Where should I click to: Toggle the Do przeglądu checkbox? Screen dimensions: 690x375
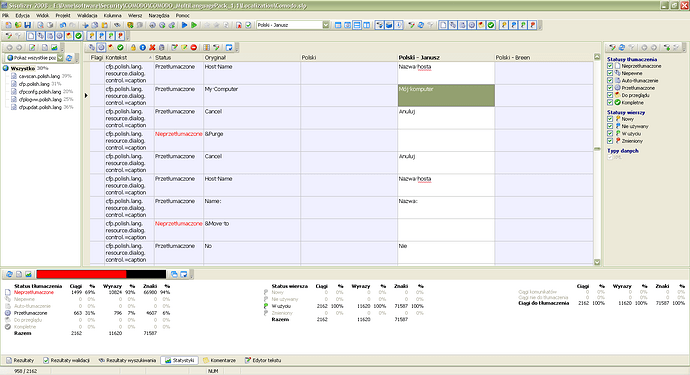tap(610, 95)
